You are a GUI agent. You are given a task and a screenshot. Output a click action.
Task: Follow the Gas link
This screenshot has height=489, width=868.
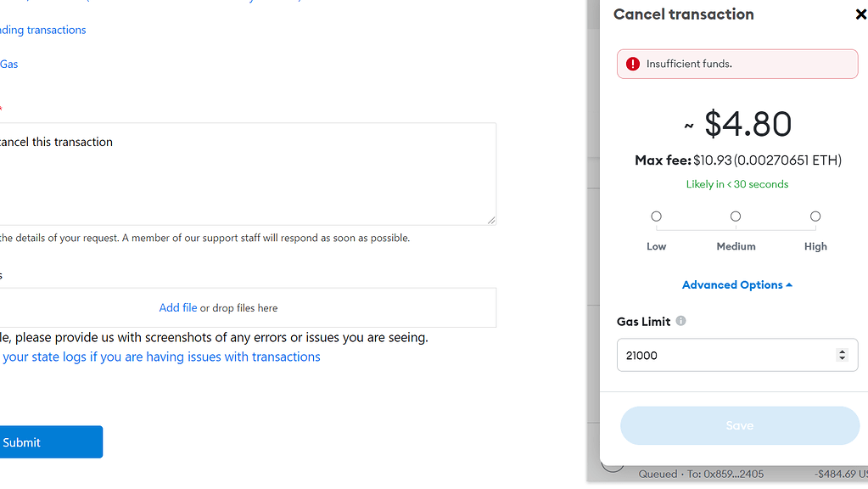8,64
